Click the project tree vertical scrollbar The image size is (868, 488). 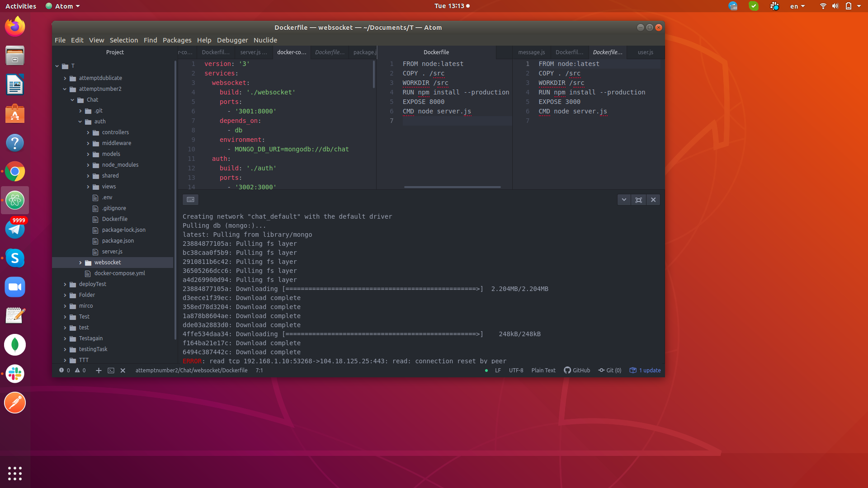click(175, 200)
